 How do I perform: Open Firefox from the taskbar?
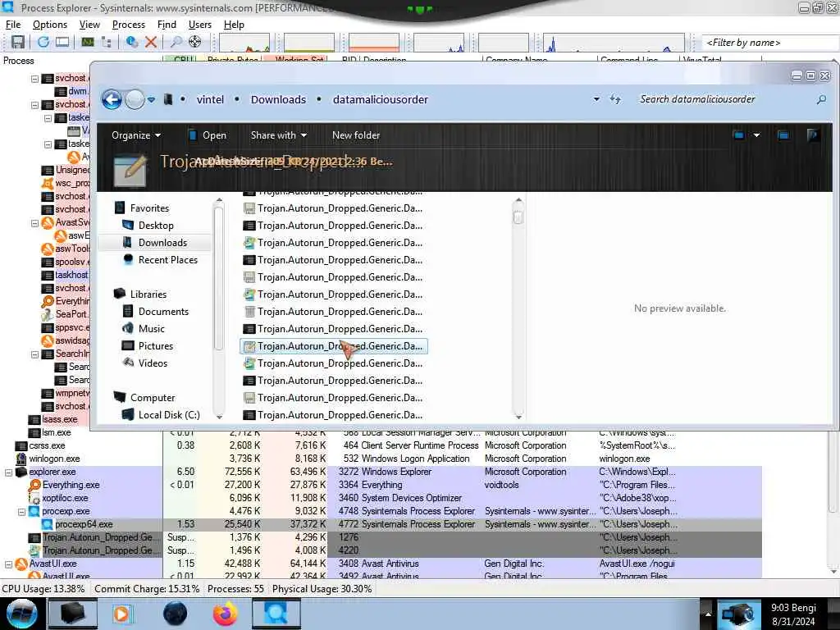tap(225, 614)
